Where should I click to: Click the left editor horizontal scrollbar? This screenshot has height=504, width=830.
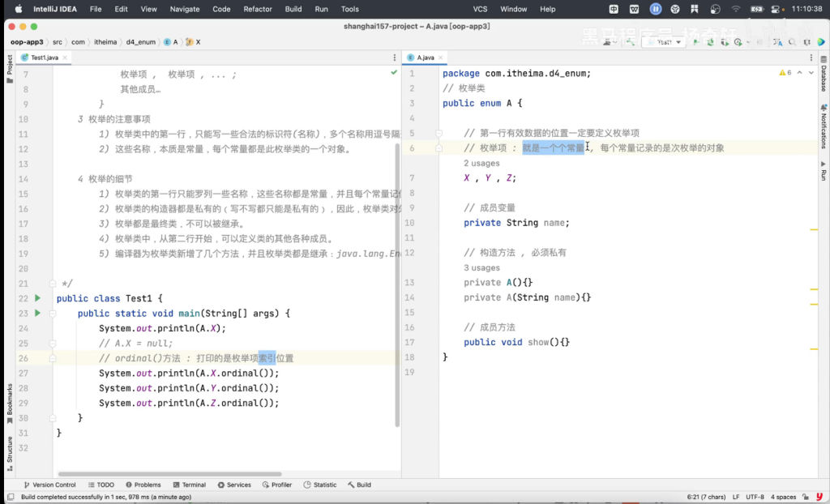(x=170, y=474)
